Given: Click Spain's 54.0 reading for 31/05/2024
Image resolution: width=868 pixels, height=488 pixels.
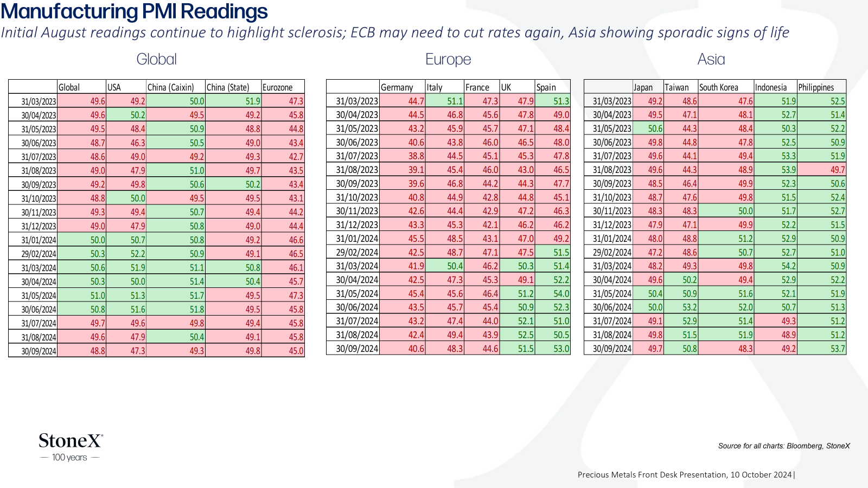Looking at the screenshot, I should click(x=552, y=293).
